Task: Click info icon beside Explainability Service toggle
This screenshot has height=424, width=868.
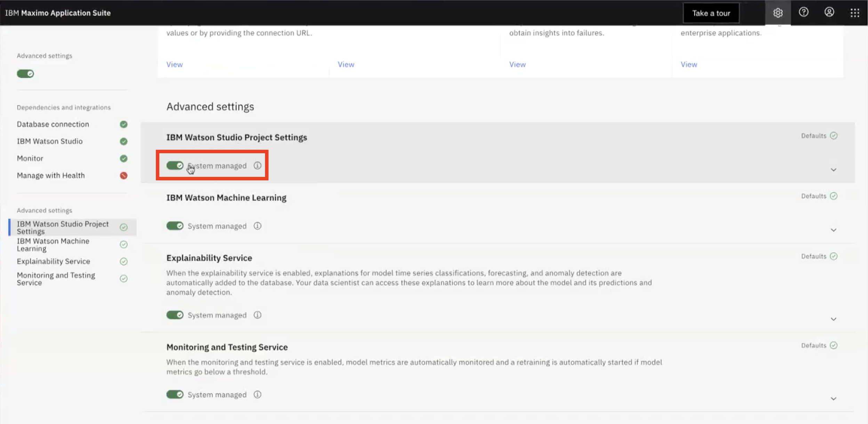Action: coord(257,315)
